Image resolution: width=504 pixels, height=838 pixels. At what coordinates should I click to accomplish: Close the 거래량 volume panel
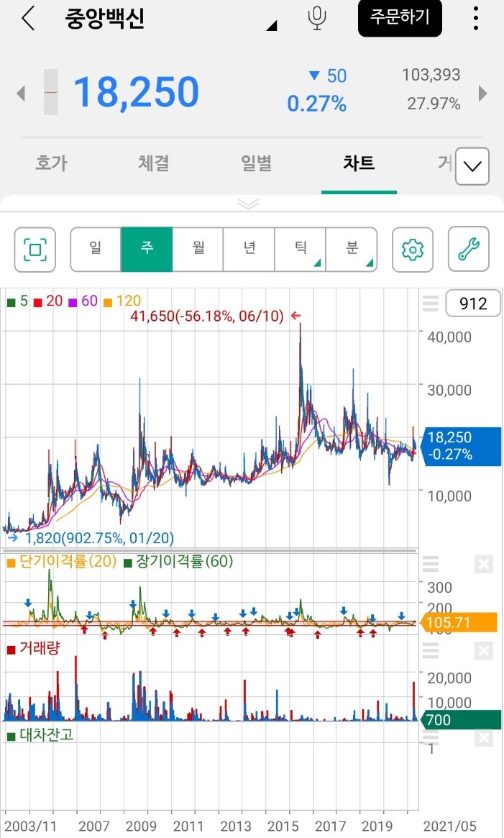[484, 650]
